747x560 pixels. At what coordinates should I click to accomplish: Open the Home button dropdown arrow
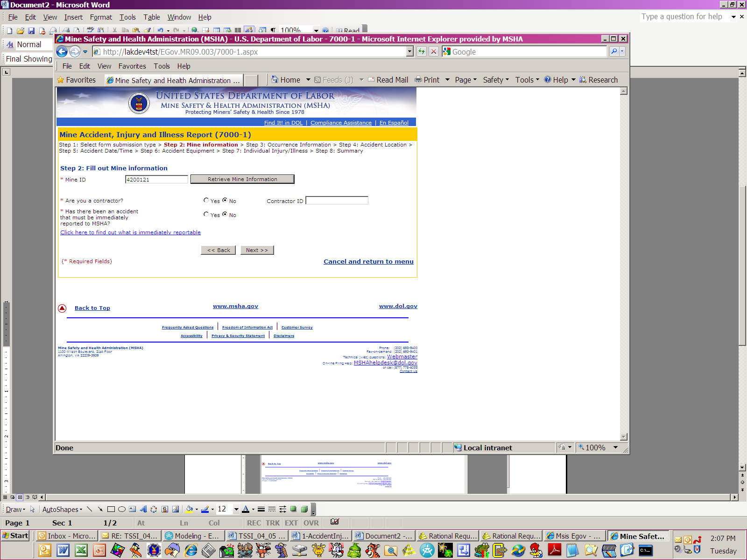308,80
